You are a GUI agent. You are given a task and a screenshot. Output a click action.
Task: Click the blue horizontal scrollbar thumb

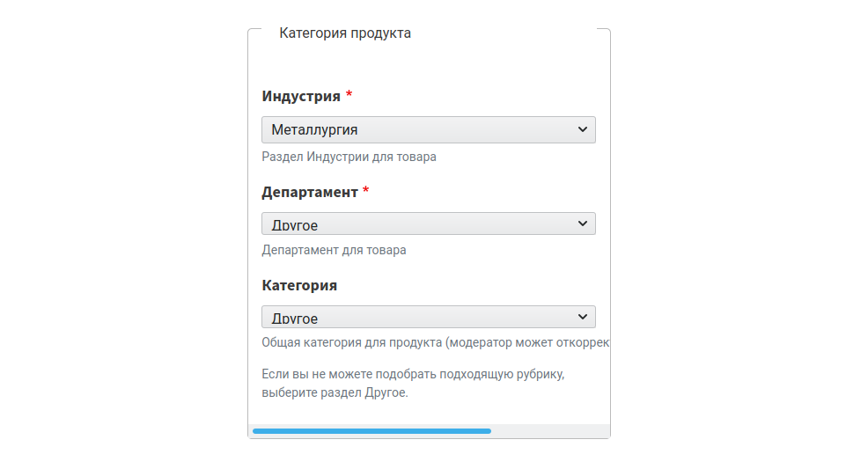[x=371, y=431]
